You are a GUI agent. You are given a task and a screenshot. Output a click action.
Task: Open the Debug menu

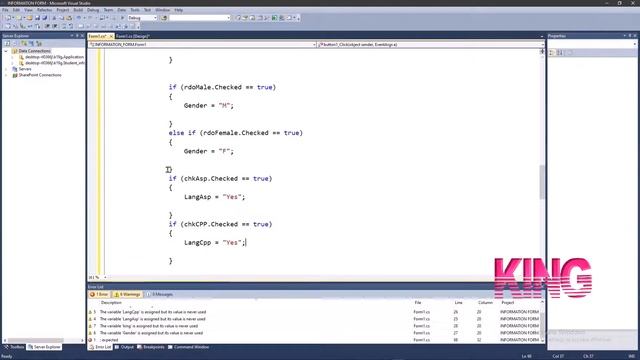click(93, 10)
